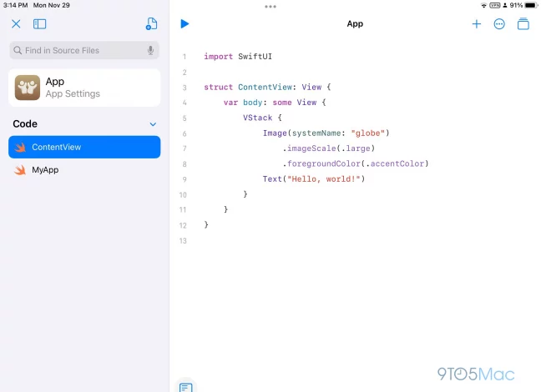This screenshot has width=541, height=392.
Task: Tap the plus icon to add content
Action: [477, 24]
